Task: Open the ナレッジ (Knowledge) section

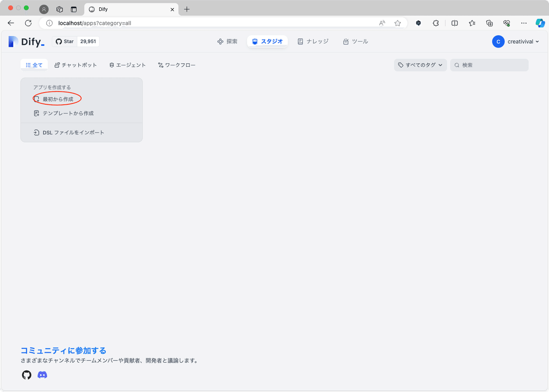Action: click(313, 41)
